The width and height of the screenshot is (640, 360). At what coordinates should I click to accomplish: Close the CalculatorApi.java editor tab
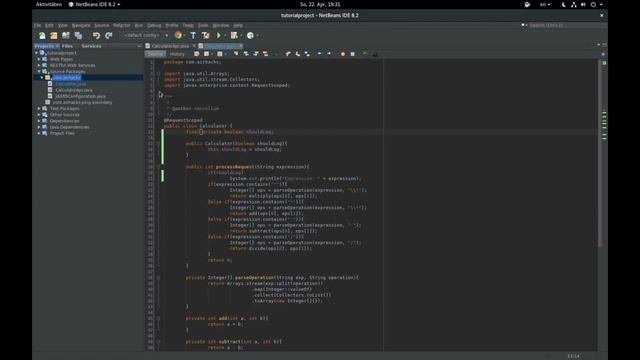[x=194, y=46]
